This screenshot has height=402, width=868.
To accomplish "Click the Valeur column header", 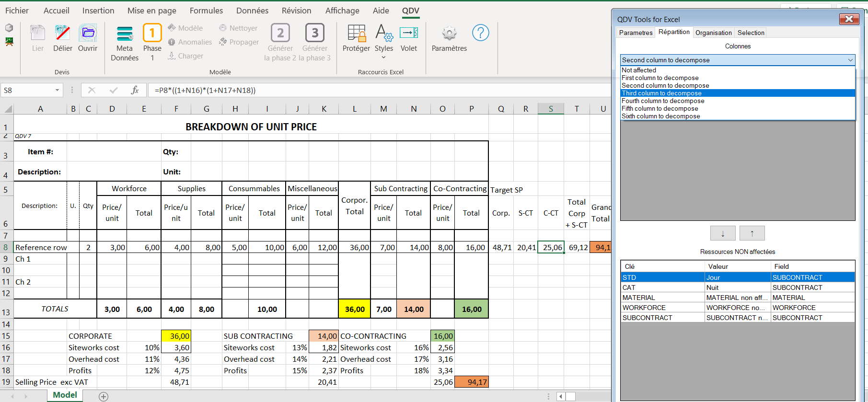I will [737, 266].
